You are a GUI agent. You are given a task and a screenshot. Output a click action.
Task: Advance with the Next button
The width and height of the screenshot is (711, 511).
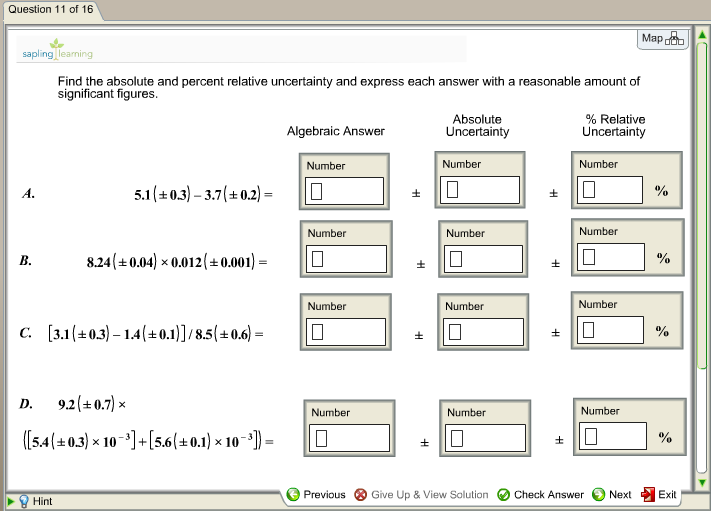pos(612,494)
